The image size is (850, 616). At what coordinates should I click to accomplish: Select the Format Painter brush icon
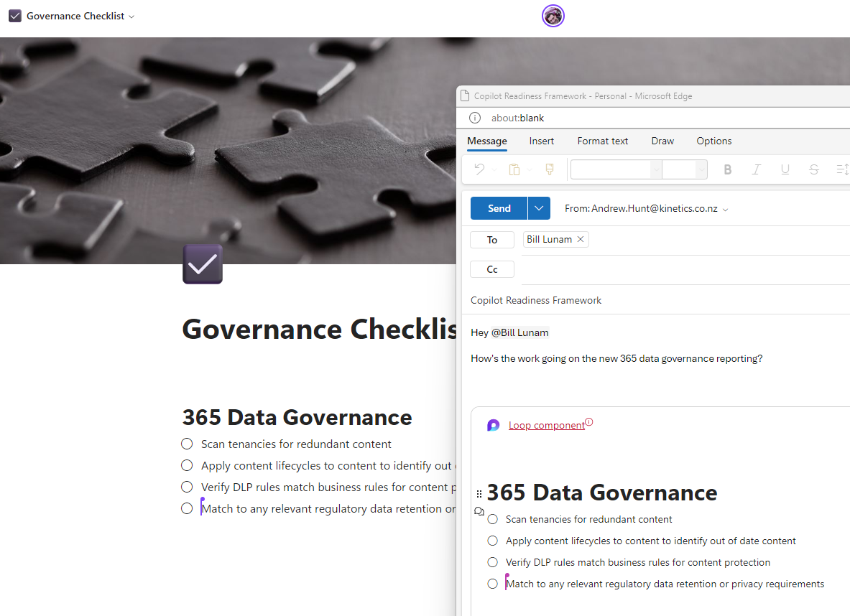coord(550,169)
